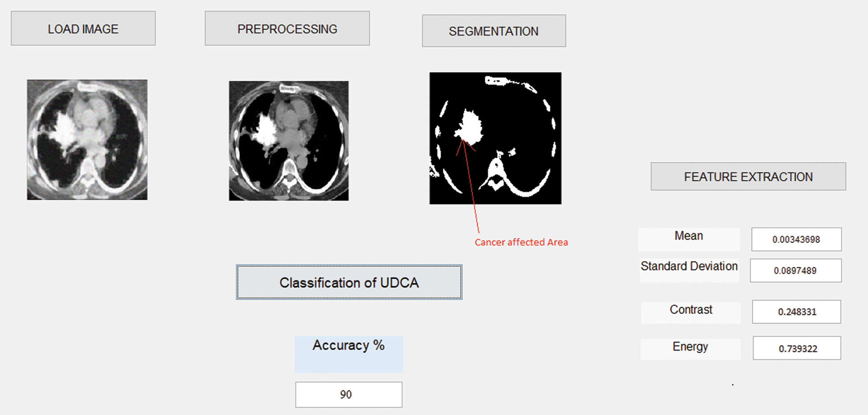Click the Contrast result field 0.248331
The image size is (868, 415).
coord(795,312)
